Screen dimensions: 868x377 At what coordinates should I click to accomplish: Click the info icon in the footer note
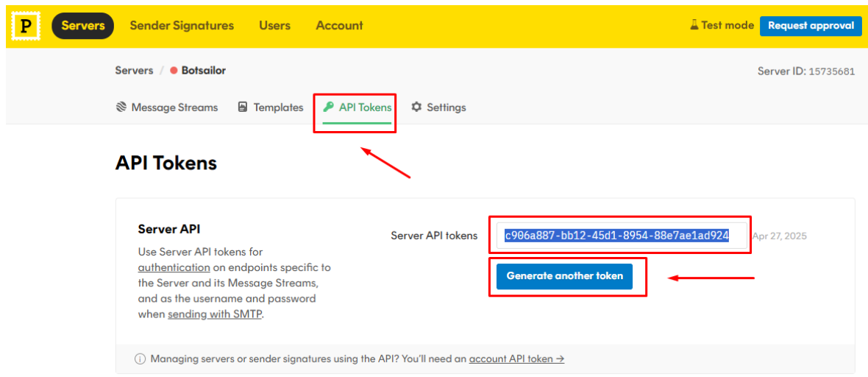point(140,359)
